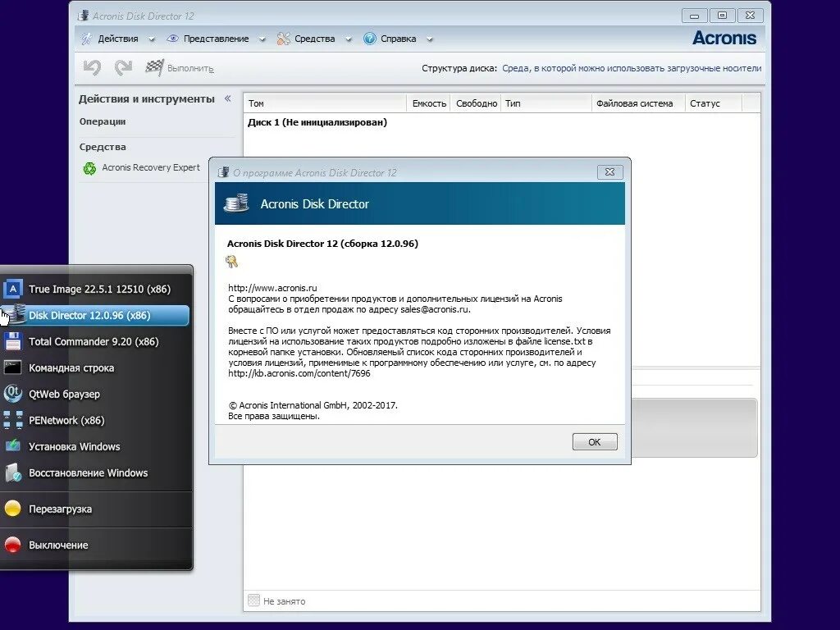Sort by the Тип column header
This screenshot has width=840, height=630.
(546, 103)
